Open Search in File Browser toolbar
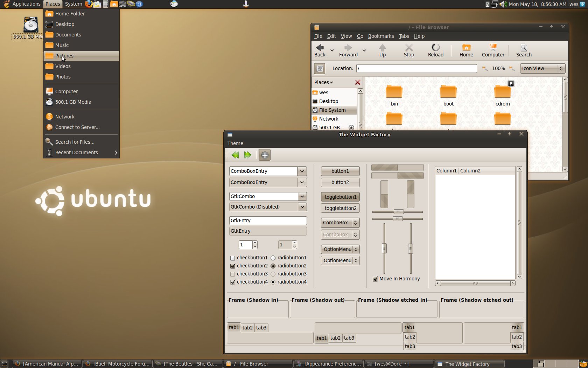This screenshot has height=368, width=588. (x=524, y=50)
